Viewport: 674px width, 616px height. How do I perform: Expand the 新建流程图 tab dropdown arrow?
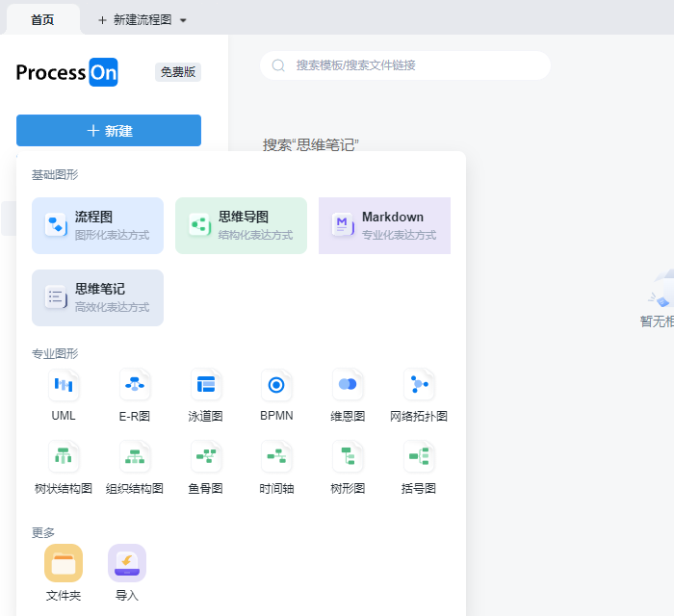pyautogui.click(x=184, y=20)
